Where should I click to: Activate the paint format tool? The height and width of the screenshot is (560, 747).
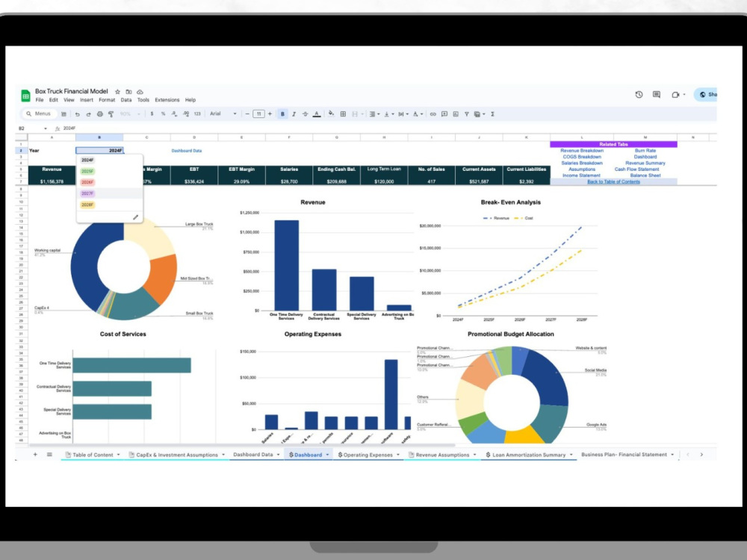pos(111,114)
